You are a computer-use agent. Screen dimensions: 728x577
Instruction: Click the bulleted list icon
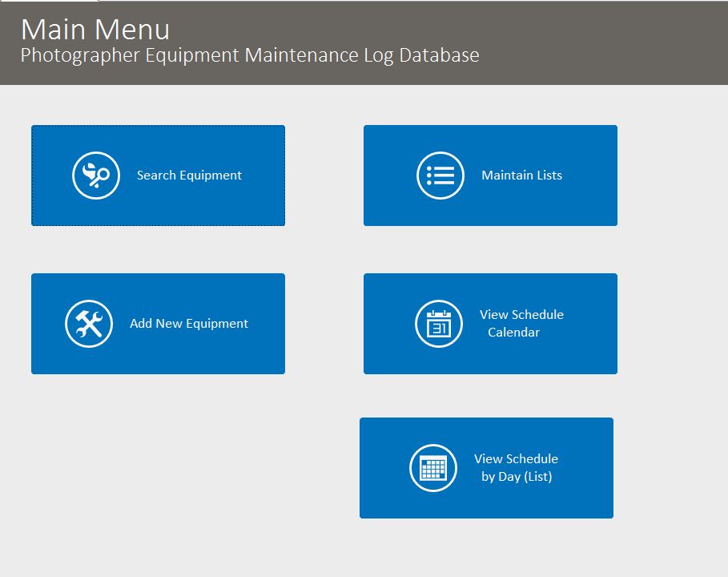(440, 176)
